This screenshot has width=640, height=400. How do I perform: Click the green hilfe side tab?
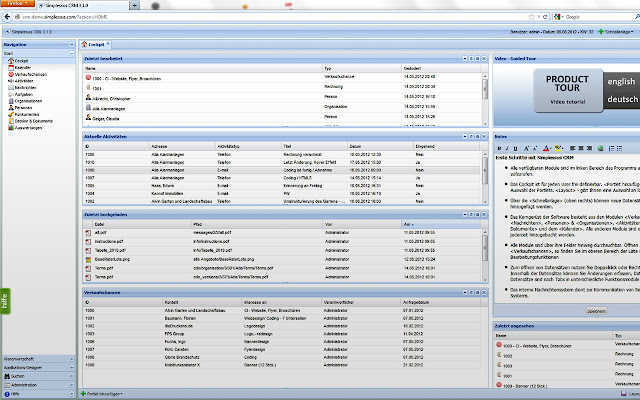click(x=5, y=302)
